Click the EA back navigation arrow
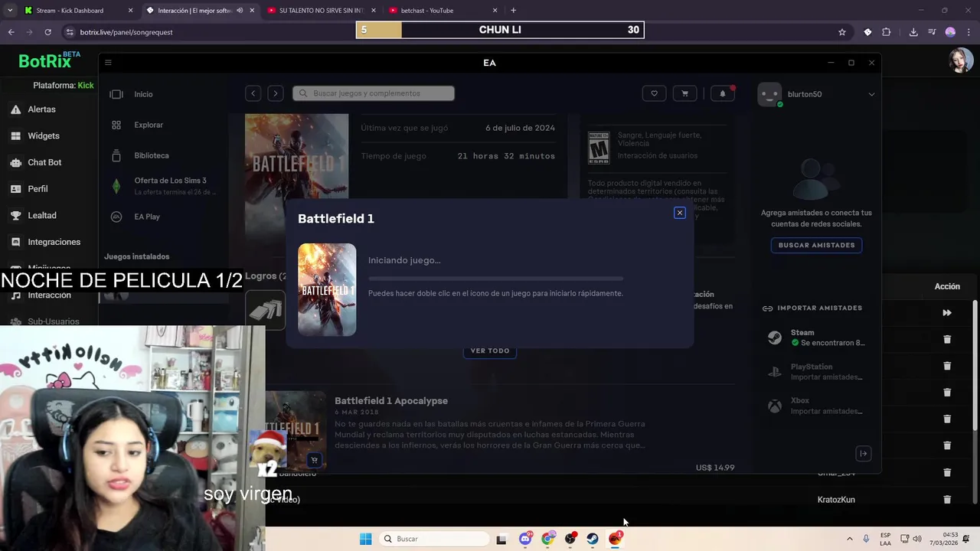Screen dimensions: 980x551 [253, 93]
